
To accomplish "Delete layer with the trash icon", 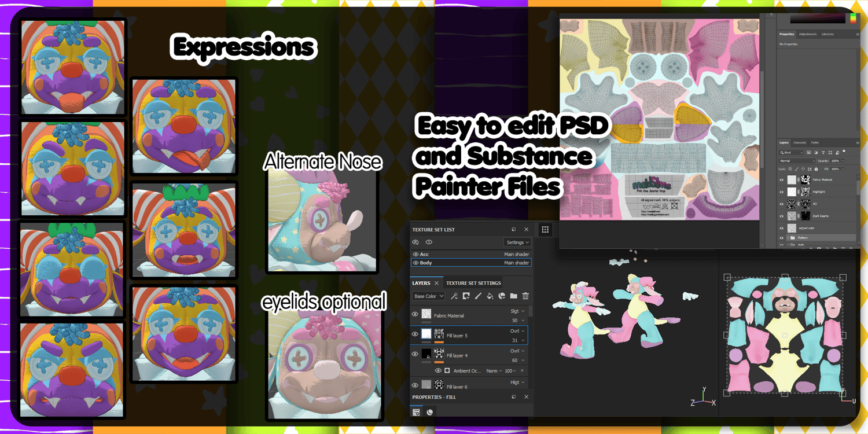I will click(x=525, y=296).
